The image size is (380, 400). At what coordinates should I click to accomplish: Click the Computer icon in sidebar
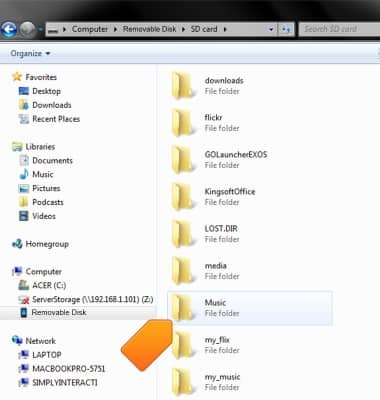click(x=17, y=272)
